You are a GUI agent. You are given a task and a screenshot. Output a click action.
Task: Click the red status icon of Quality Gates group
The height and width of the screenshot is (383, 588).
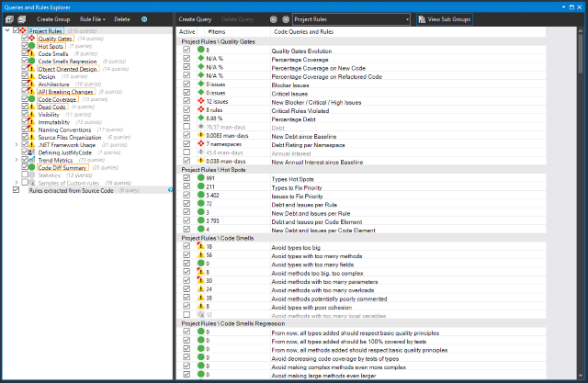[x=32, y=39]
